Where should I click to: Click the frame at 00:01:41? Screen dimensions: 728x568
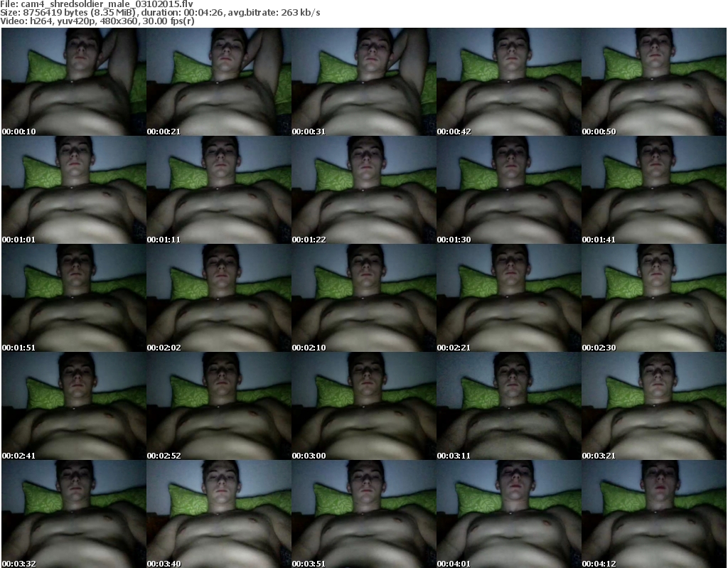coord(654,190)
